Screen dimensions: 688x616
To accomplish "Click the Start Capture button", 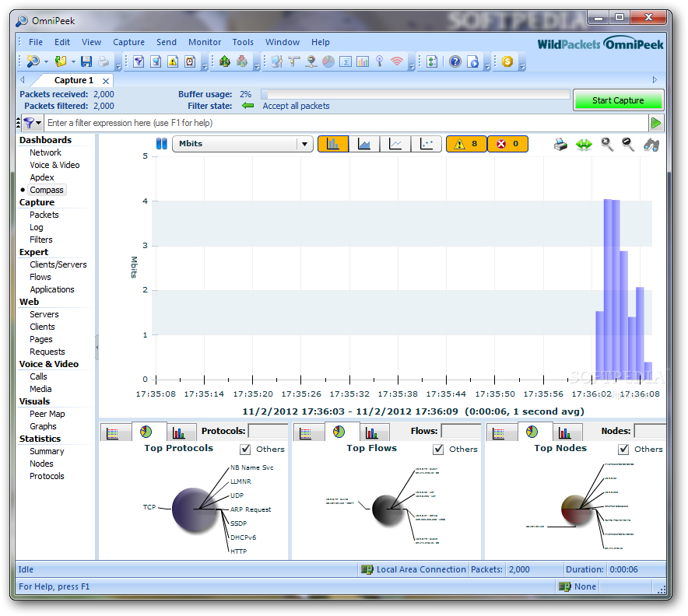I will tap(618, 100).
